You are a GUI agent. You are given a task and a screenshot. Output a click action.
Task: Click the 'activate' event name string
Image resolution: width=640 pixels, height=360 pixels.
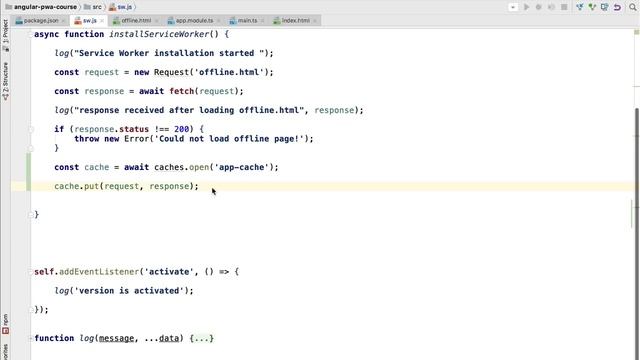coord(169,272)
